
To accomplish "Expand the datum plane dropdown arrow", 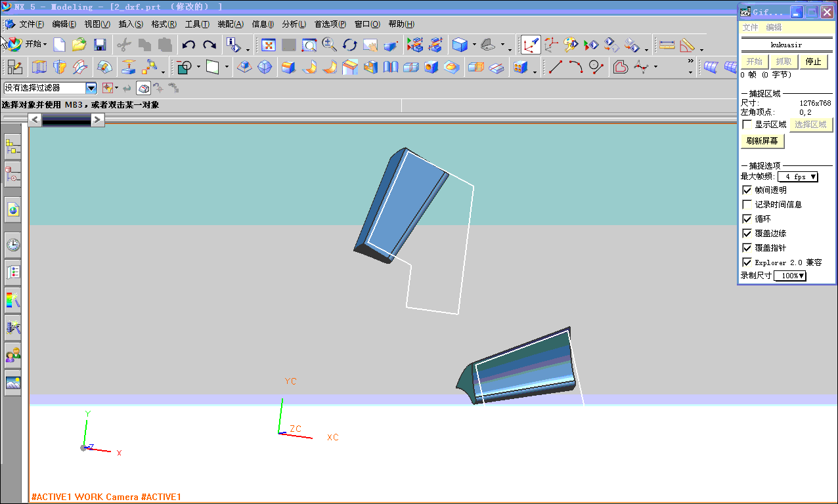I will [x=227, y=67].
